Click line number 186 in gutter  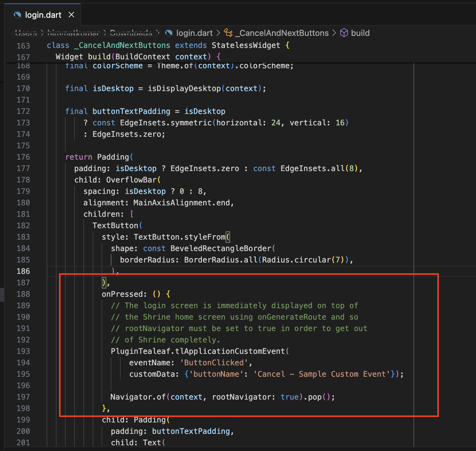(23, 271)
